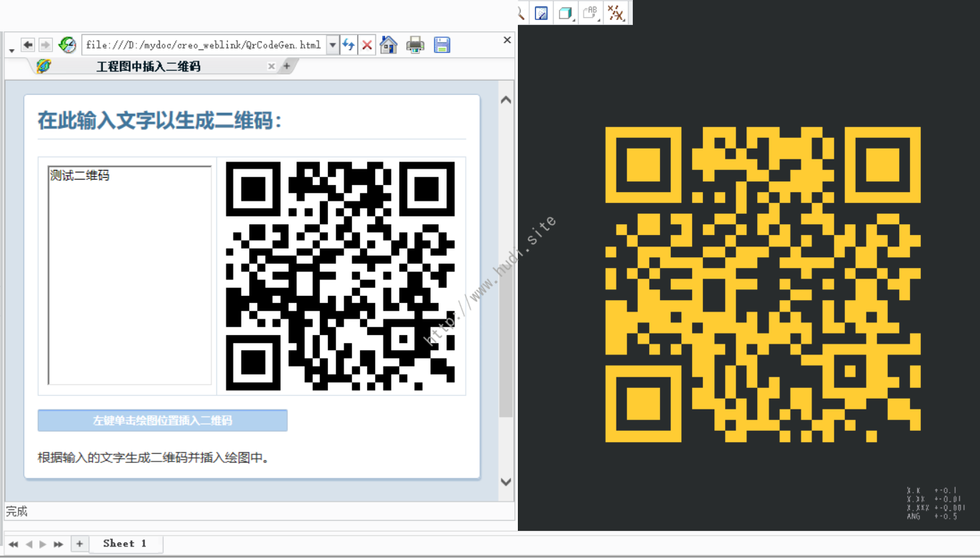Toggle the datum display filter icon
Image resolution: width=980 pixels, height=558 pixels.
click(616, 13)
